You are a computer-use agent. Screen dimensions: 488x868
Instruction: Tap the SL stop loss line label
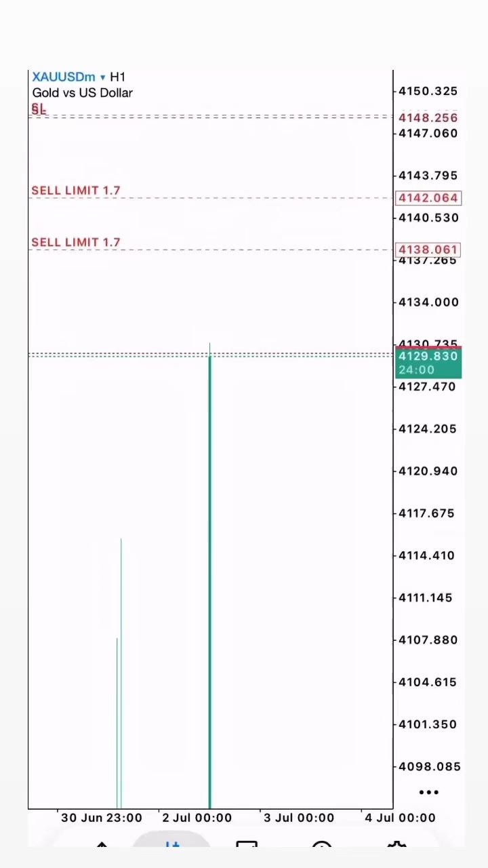pyautogui.click(x=39, y=109)
